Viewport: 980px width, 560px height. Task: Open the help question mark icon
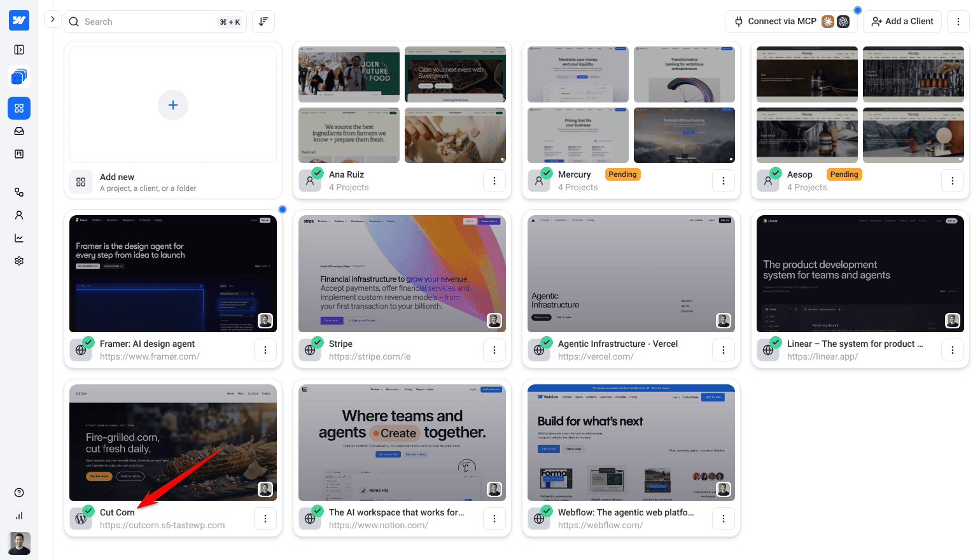19,493
